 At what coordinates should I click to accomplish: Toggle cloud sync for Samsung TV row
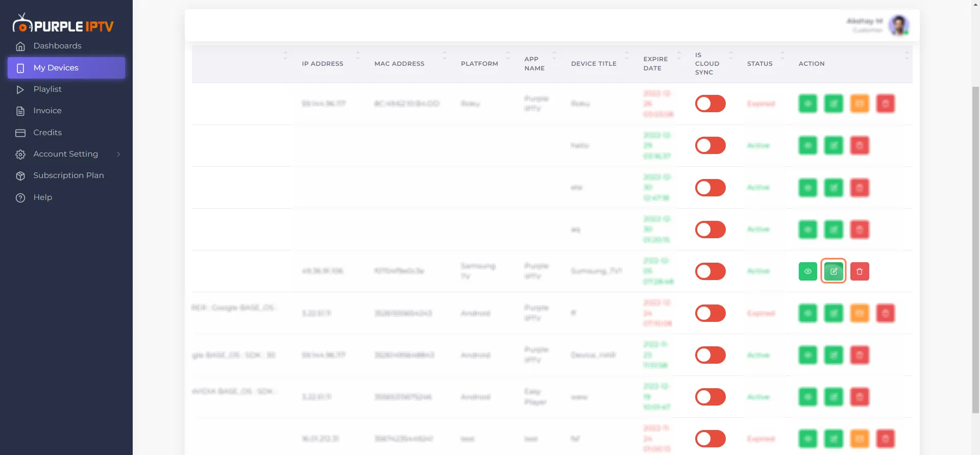710,271
